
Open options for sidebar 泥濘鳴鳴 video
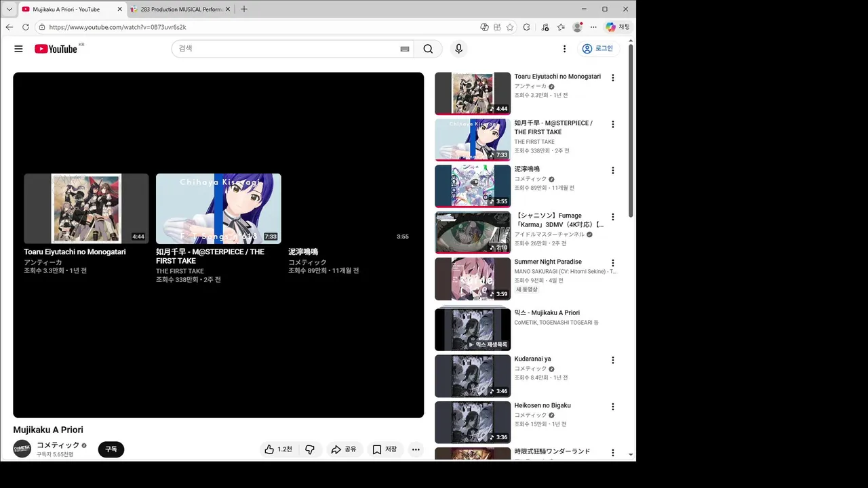(613, 170)
